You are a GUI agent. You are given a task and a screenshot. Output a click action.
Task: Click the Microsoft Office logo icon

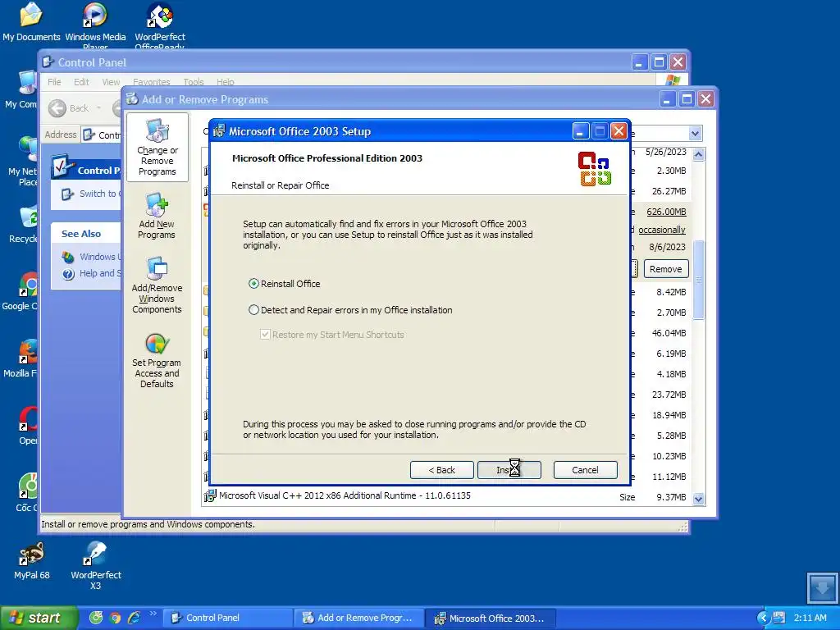pos(595,168)
